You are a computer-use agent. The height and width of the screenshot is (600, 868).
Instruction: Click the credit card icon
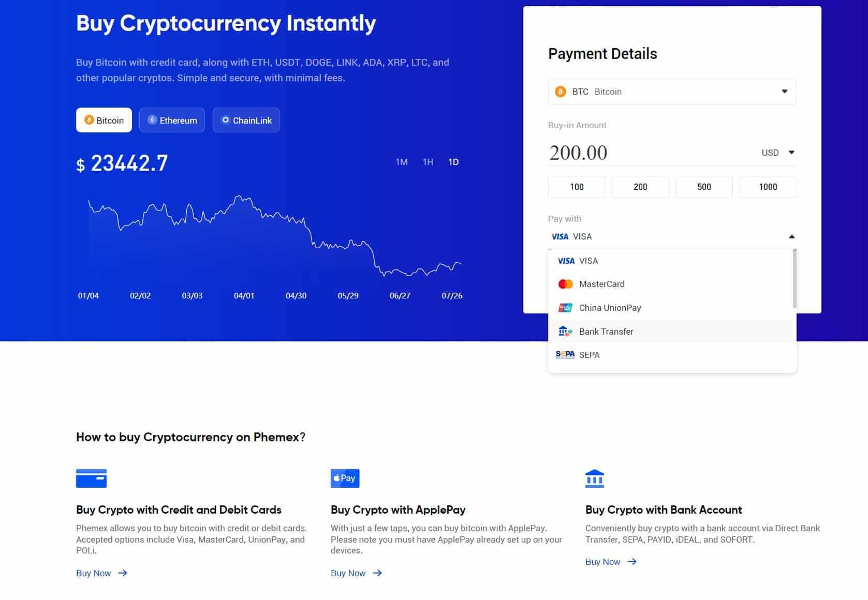tap(91, 478)
